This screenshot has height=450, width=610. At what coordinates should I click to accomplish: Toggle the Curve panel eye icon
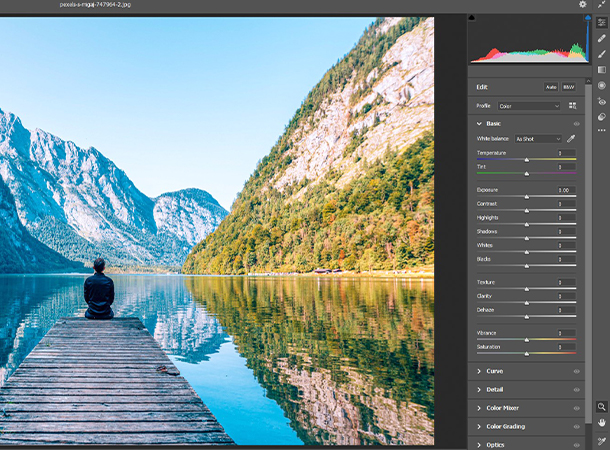[577, 371]
